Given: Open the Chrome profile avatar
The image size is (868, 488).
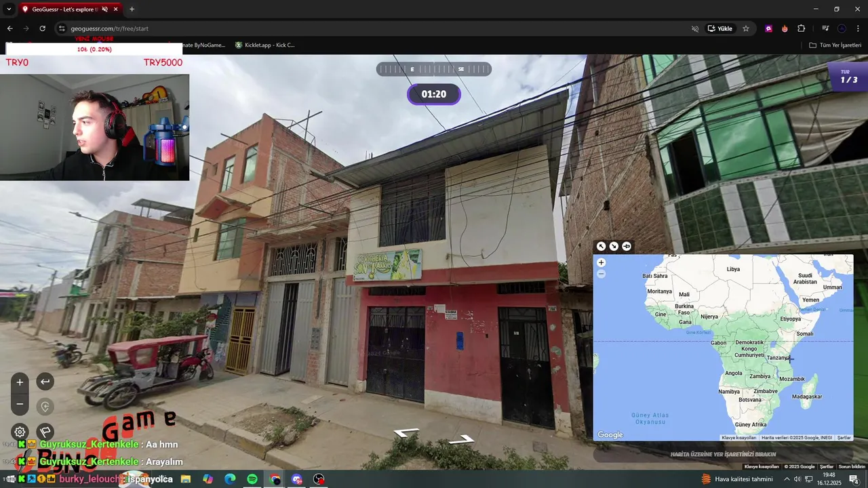Looking at the screenshot, I should pyautogui.click(x=842, y=28).
